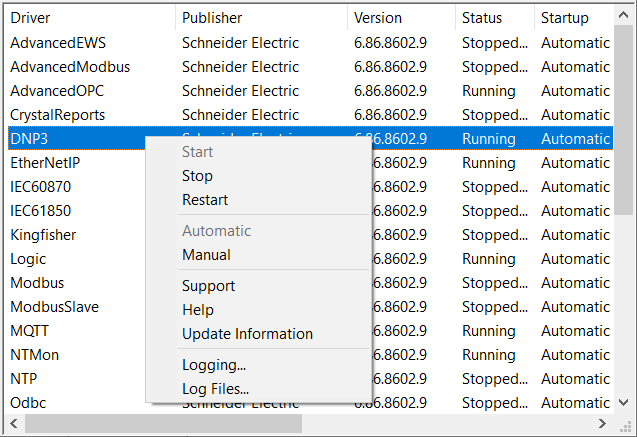This screenshot has width=637, height=437.
Task: Sort by Driver column header
Action: 30,18
